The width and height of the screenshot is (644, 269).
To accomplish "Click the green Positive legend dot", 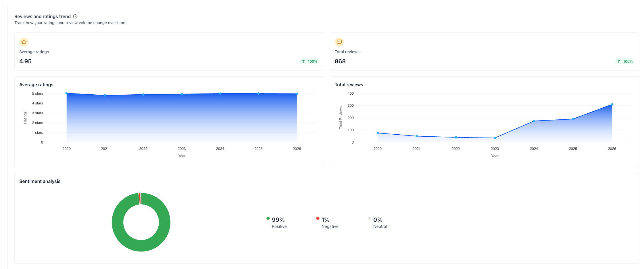I will coord(268,218).
